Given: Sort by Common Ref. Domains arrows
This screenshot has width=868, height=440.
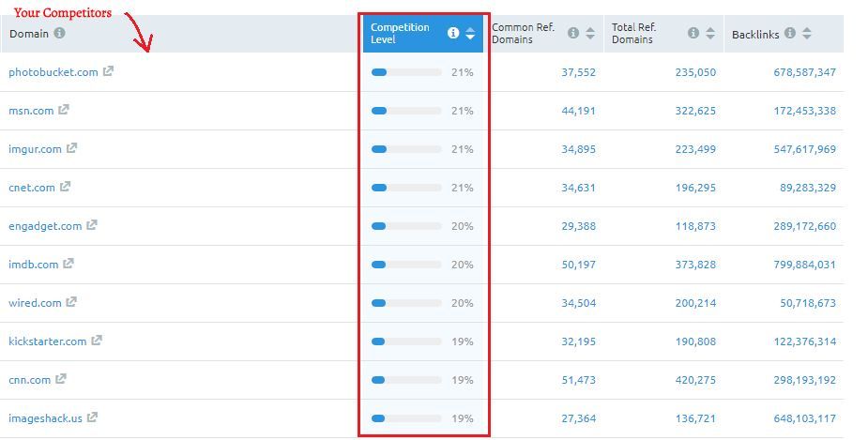Looking at the screenshot, I should [x=590, y=33].
